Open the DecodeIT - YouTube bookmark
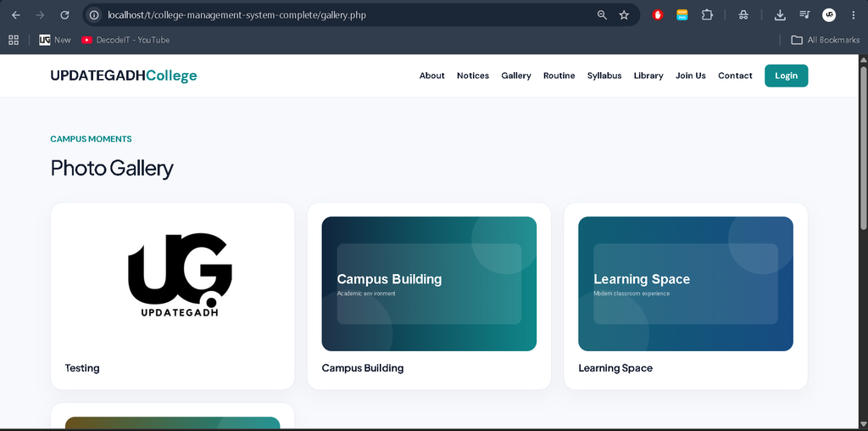Viewport: 868px width, 431px height. 125,40
